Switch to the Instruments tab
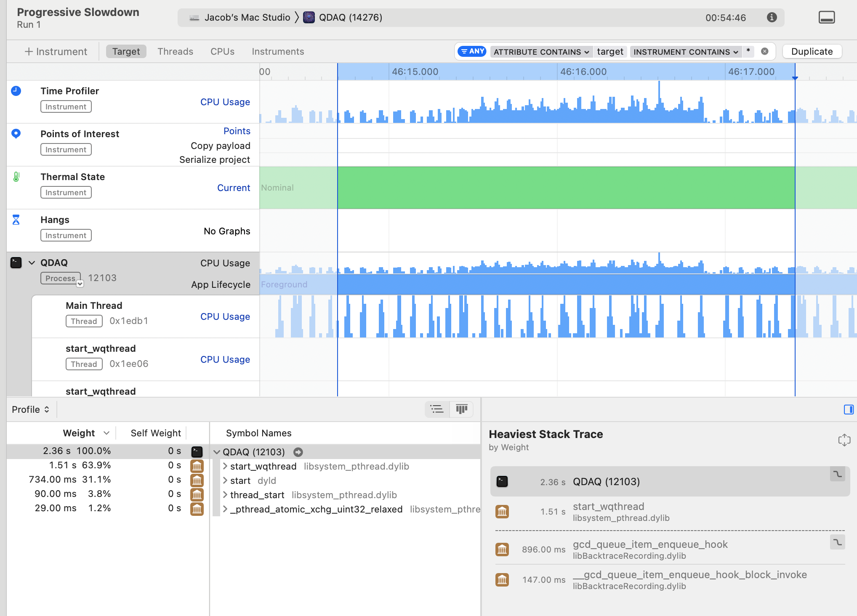The width and height of the screenshot is (857, 616). click(x=278, y=51)
